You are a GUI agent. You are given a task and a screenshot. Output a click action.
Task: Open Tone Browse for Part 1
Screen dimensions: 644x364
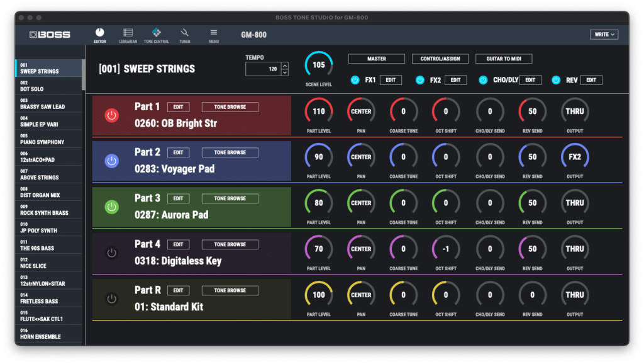tap(230, 107)
